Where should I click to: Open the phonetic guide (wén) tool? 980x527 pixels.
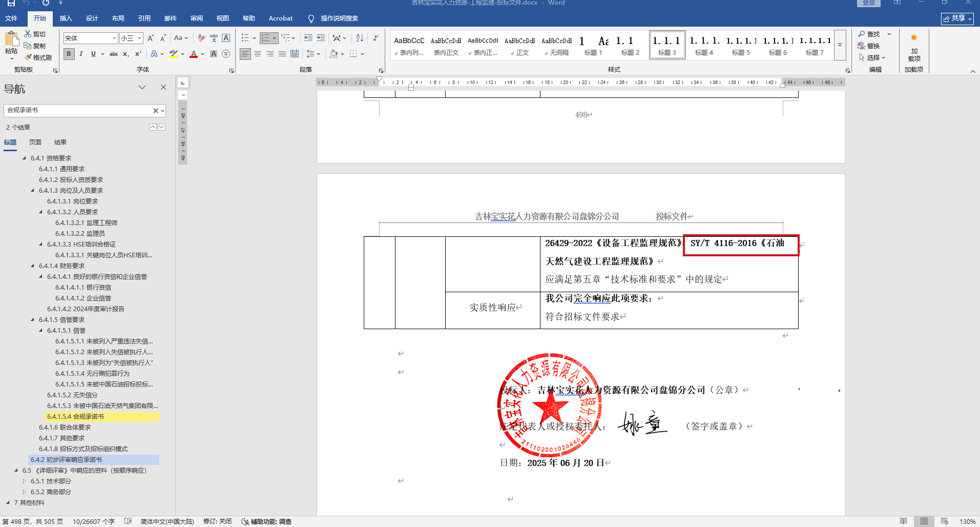pos(214,38)
